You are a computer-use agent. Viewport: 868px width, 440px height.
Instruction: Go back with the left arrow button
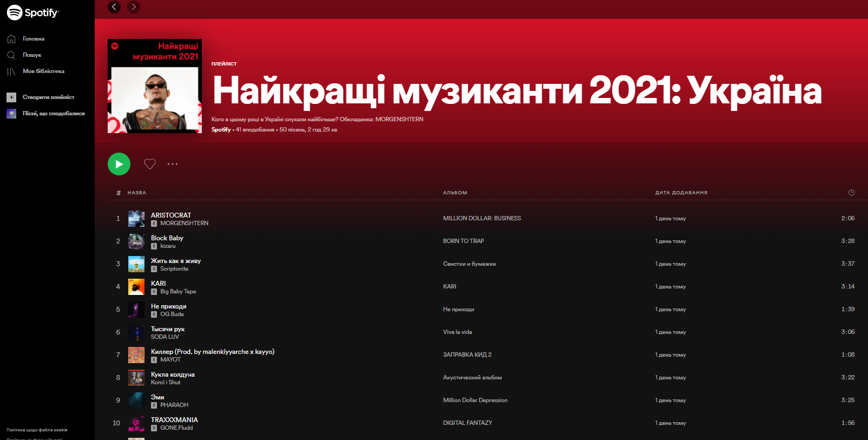(x=114, y=7)
